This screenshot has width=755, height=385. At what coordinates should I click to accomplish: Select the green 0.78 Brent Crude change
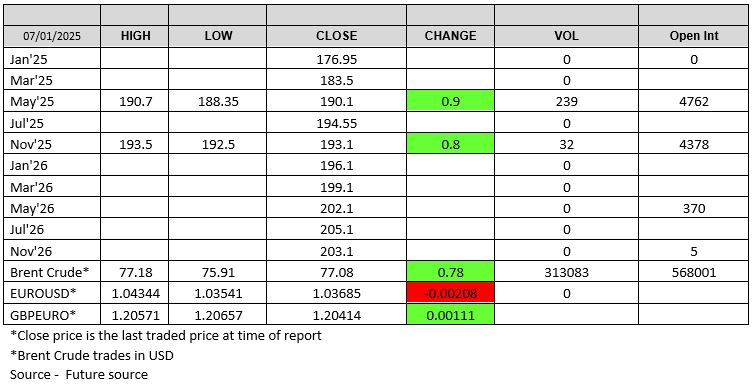450,272
